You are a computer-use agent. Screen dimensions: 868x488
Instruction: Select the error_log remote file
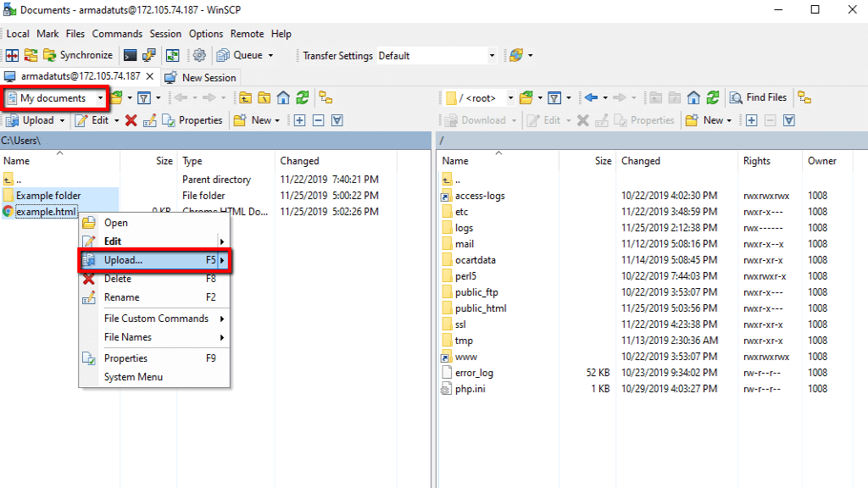click(474, 373)
